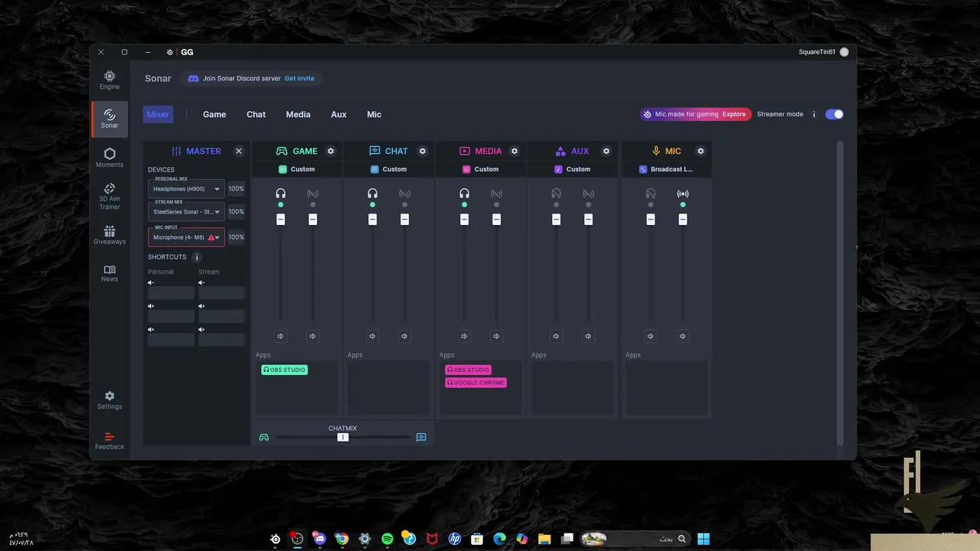Click GAME personal volume fader handle
980x551 pixels.
click(280, 220)
